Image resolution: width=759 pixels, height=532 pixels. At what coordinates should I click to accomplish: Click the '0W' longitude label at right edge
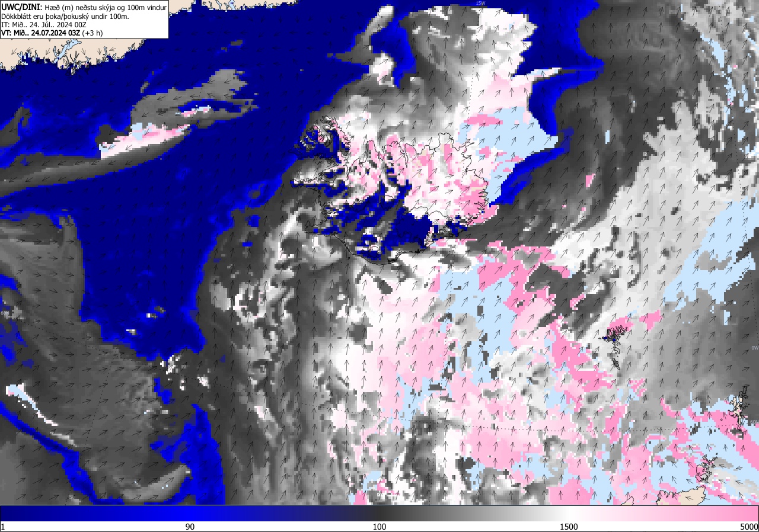click(x=754, y=348)
